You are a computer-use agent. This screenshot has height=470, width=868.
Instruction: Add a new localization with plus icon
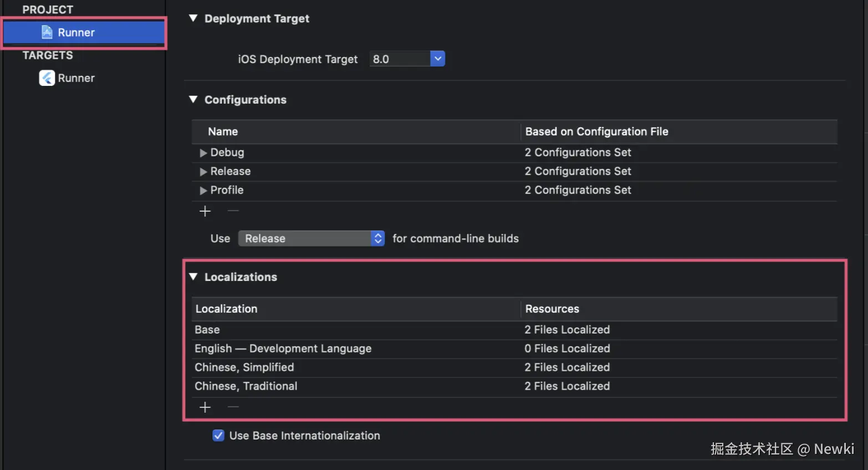(x=205, y=407)
